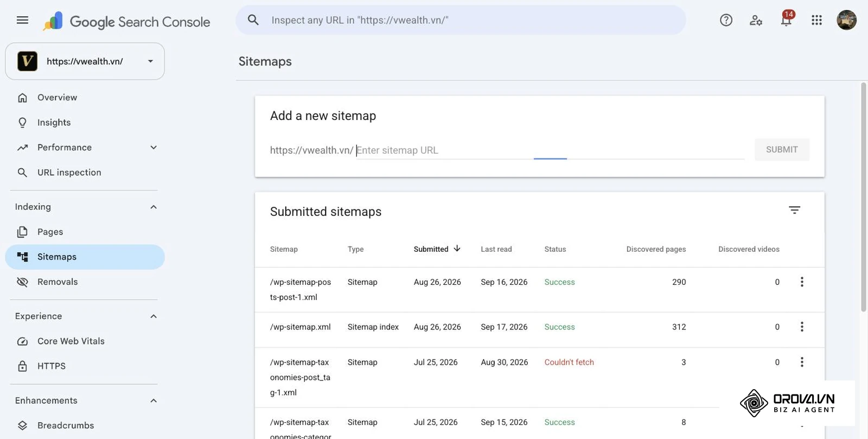This screenshot has height=439, width=868.
Task: Click the Overview home icon
Action: pos(22,98)
